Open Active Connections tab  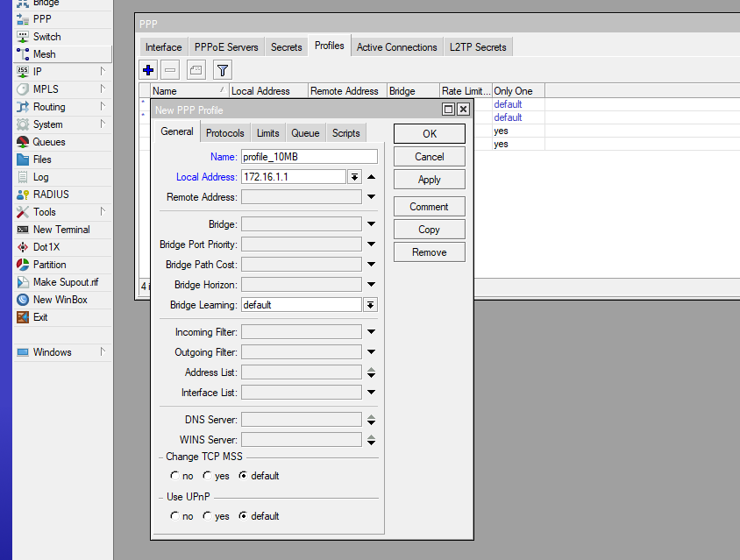(397, 47)
